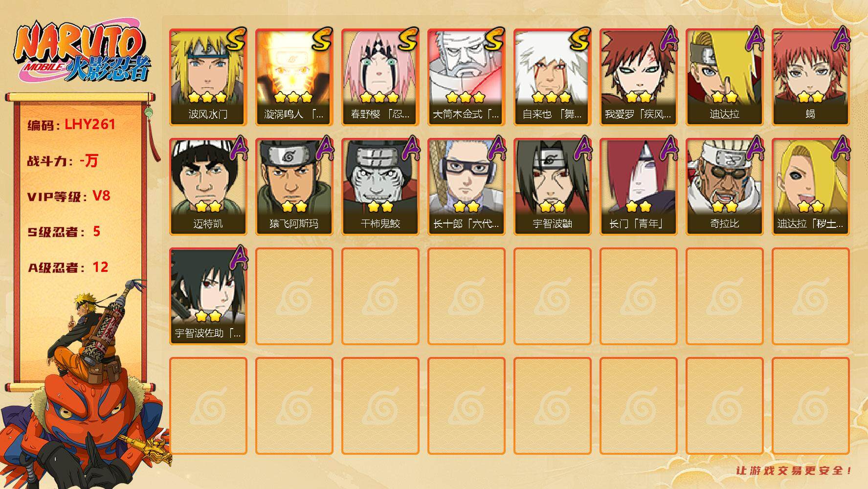Click the 大筒木金式 ninja card
868x489 pixels.
(467, 77)
